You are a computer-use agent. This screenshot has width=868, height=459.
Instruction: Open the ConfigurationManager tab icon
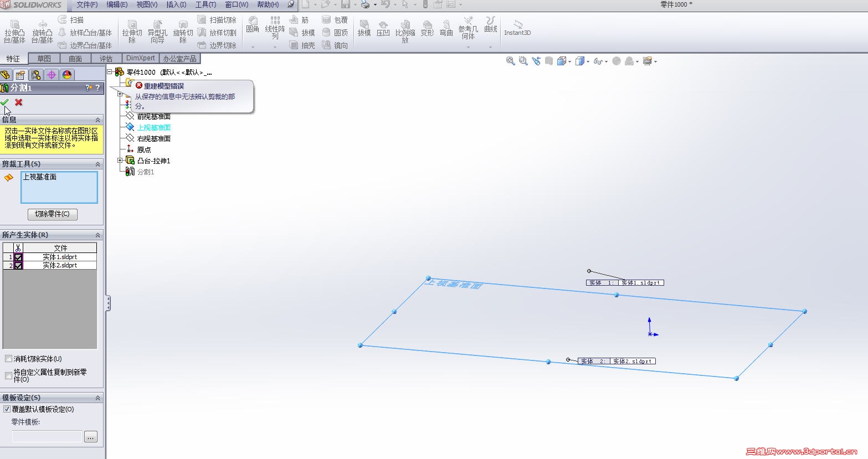36,75
